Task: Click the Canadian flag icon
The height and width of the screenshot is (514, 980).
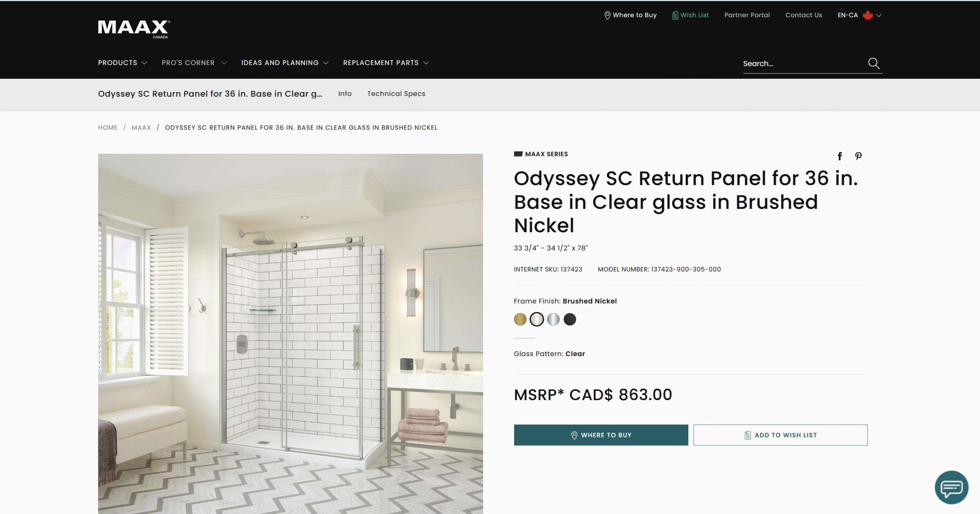Action: (868, 15)
